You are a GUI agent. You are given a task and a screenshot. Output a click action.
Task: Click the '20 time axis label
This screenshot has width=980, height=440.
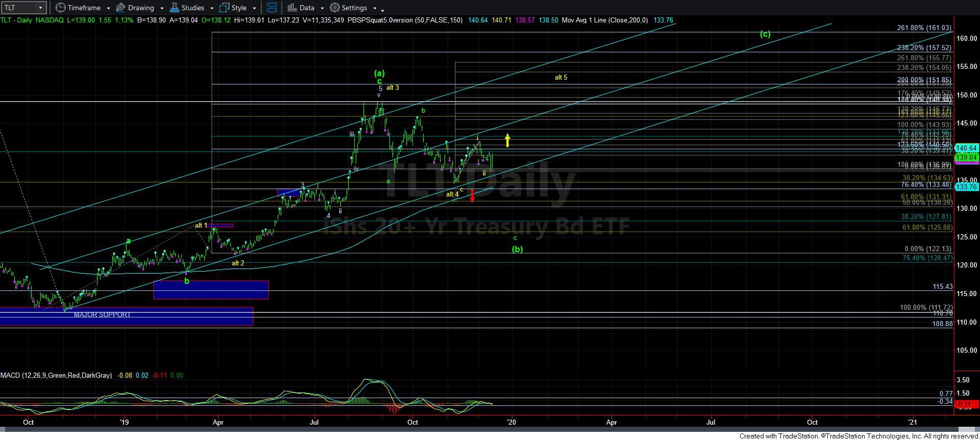pyautogui.click(x=511, y=422)
